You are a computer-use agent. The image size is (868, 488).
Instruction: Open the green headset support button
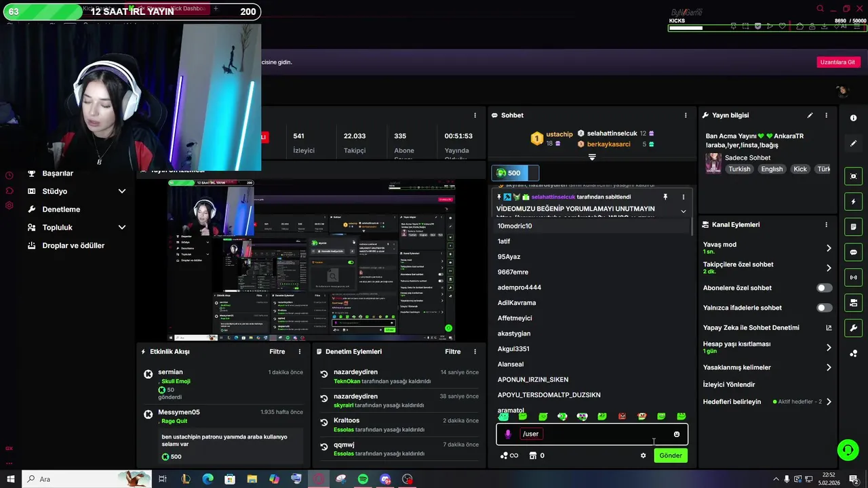(x=847, y=449)
